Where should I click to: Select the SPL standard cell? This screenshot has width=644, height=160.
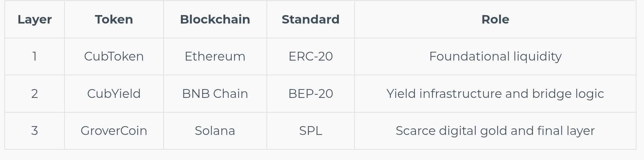click(311, 131)
